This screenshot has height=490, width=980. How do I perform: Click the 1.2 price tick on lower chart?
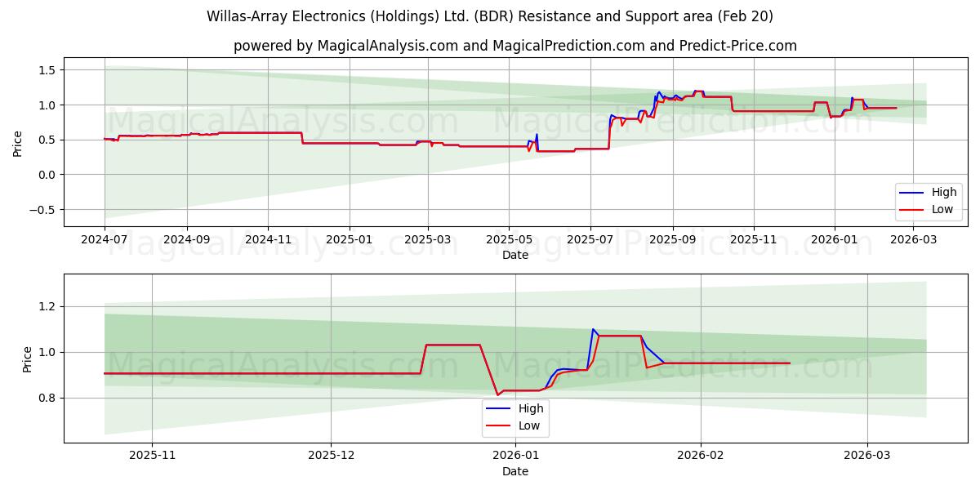point(47,307)
